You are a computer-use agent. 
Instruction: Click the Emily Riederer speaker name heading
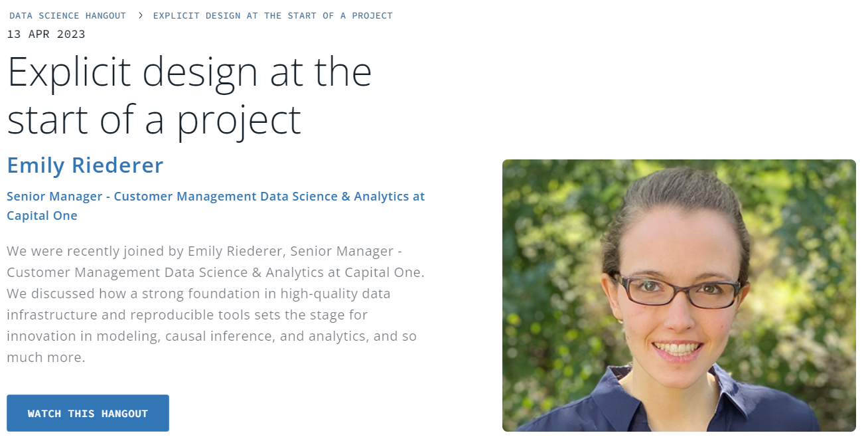[85, 165]
